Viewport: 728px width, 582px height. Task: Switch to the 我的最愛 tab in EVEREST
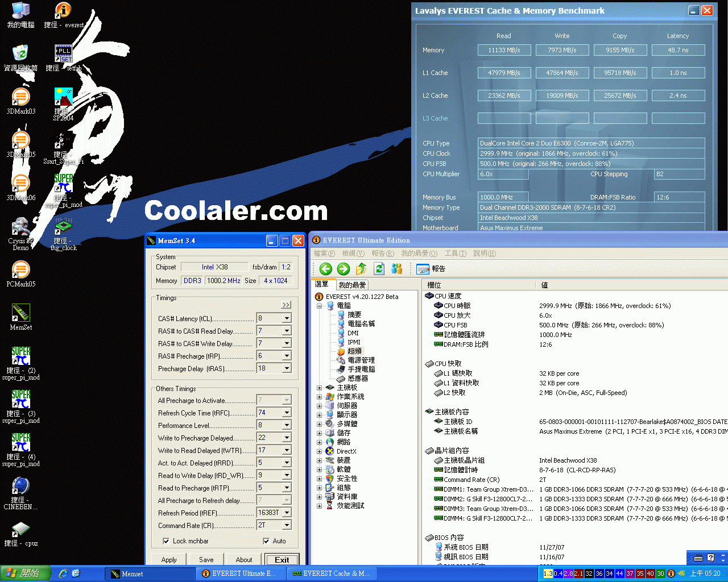tap(352, 285)
